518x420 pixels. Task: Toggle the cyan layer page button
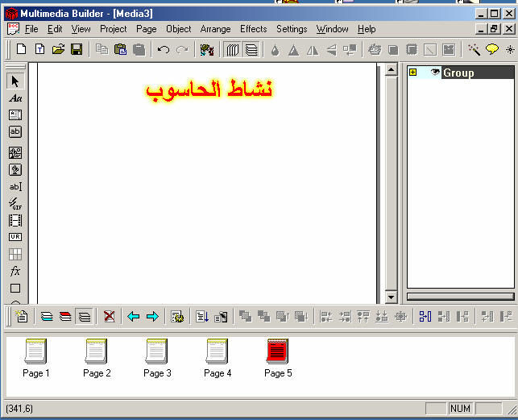[x=47, y=317]
